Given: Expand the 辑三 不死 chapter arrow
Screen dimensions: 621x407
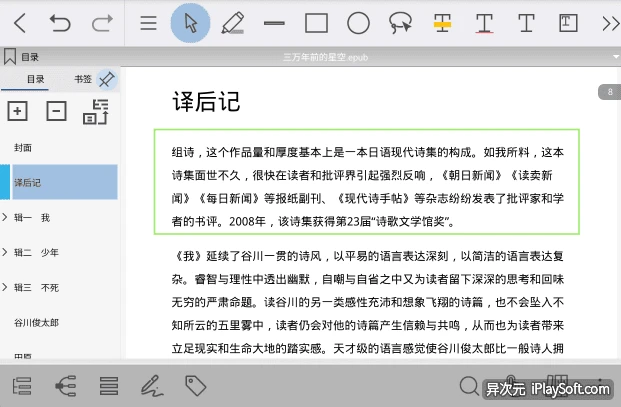Looking at the screenshot, I should click(5, 287).
